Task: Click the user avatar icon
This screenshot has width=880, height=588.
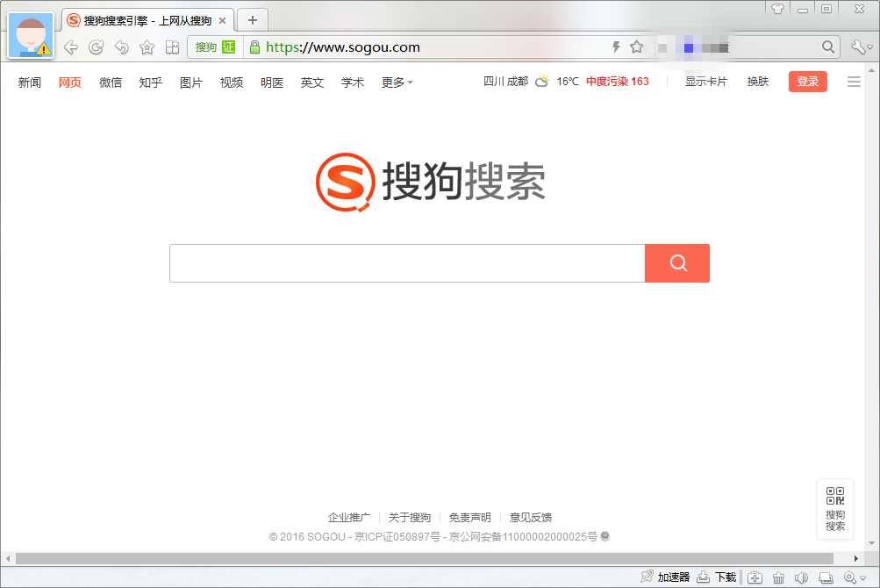Action: click(32, 36)
